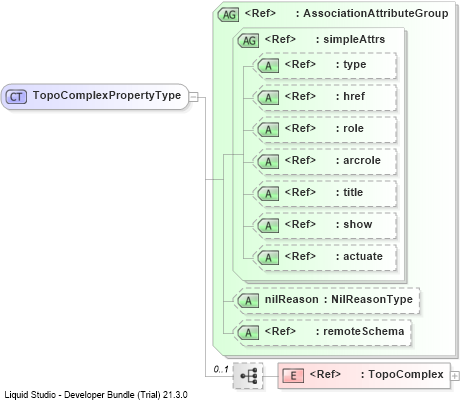This screenshot has width=461, height=400.
Task: Click the A icon of actuate attribute
Action: pyautogui.click(x=268, y=257)
